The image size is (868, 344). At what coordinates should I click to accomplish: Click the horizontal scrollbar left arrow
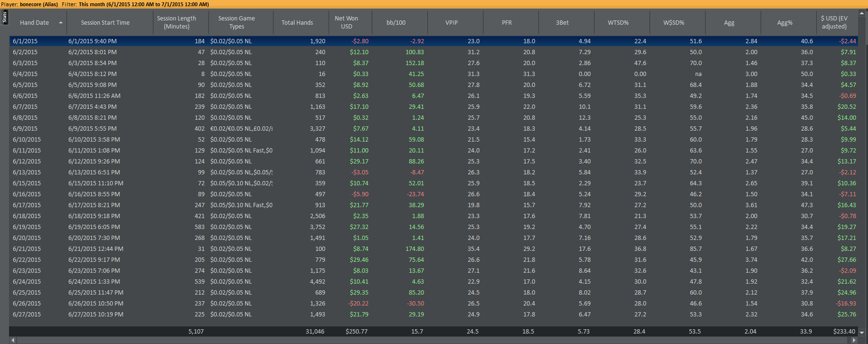[13, 340]
